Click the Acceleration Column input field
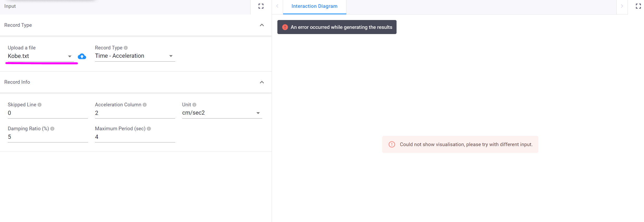This screenshot has height=222, width=644. (135, 113)
